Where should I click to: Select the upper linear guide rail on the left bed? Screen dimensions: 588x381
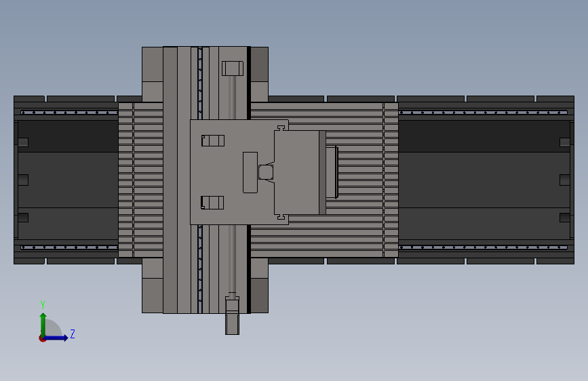tap(69, 113)
